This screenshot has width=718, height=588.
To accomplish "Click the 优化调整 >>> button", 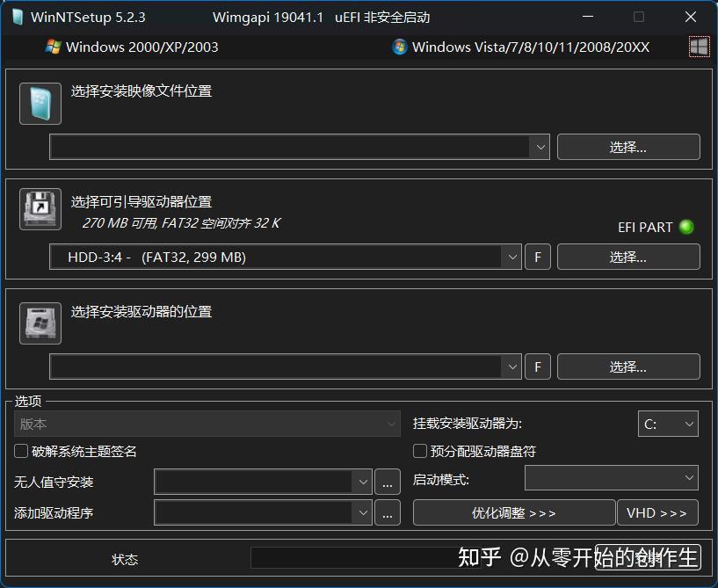I will [x=513, y=512].
